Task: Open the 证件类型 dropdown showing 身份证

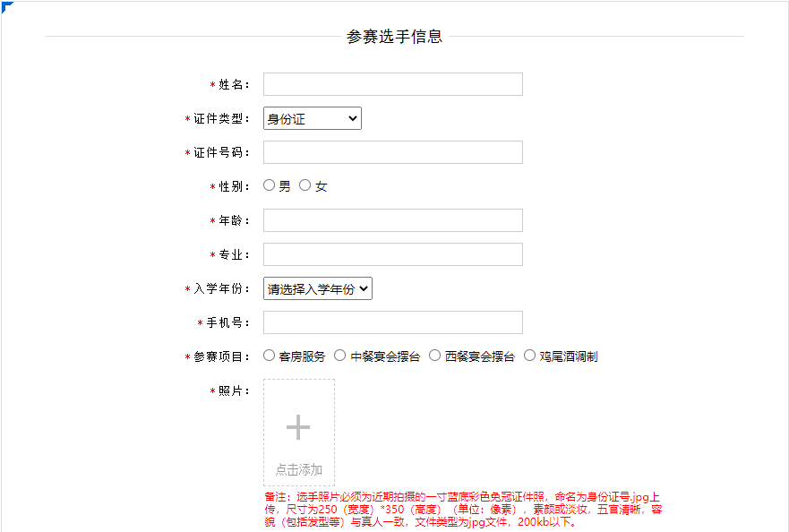Action: [312, 117]
